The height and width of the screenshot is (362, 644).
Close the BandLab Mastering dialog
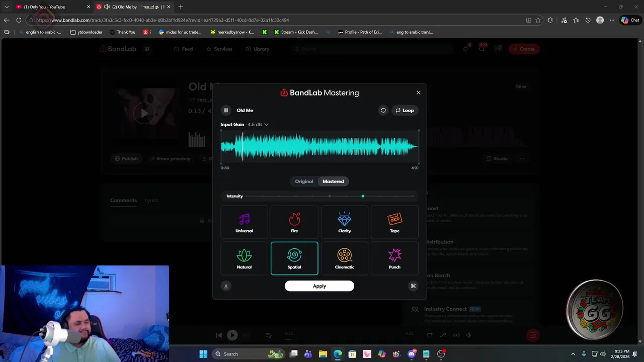418,93
